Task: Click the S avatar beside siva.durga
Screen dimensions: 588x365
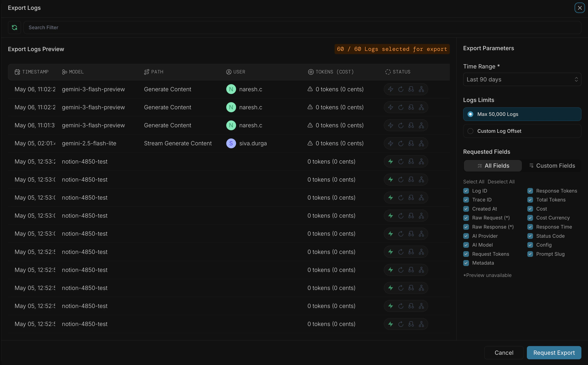Action: point(231,143)
